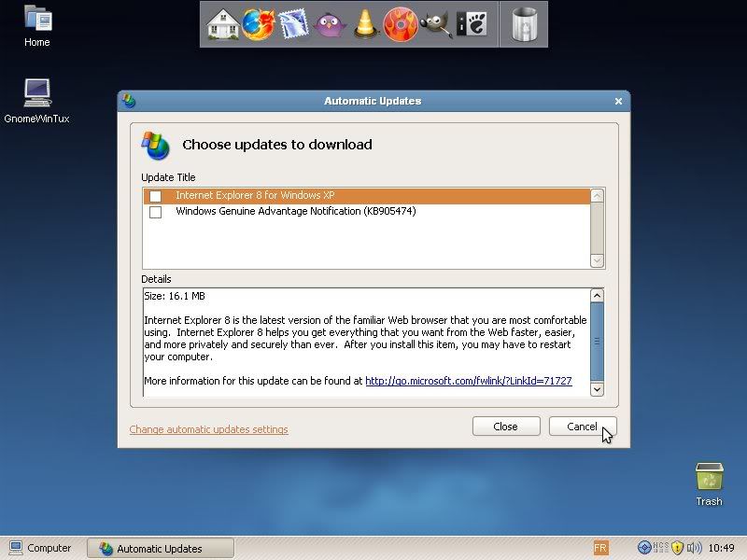Click the Close button
The height and width of the screenshot is (560, 747).
tap(506, 427)
